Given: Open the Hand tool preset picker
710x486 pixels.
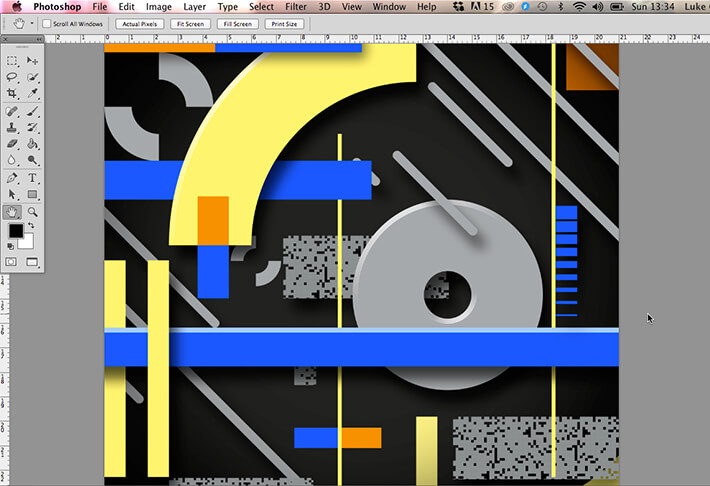Looking at the screenshot, I should [32, 23].
